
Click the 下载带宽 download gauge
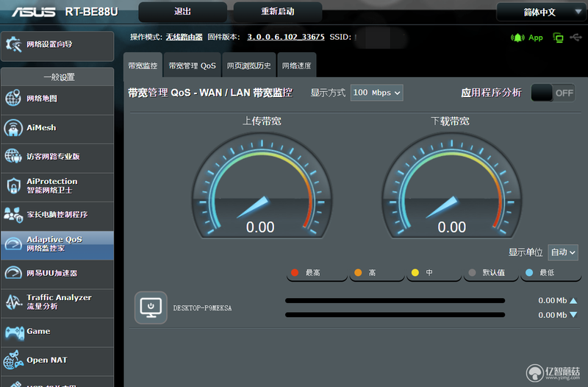(451, 185)
